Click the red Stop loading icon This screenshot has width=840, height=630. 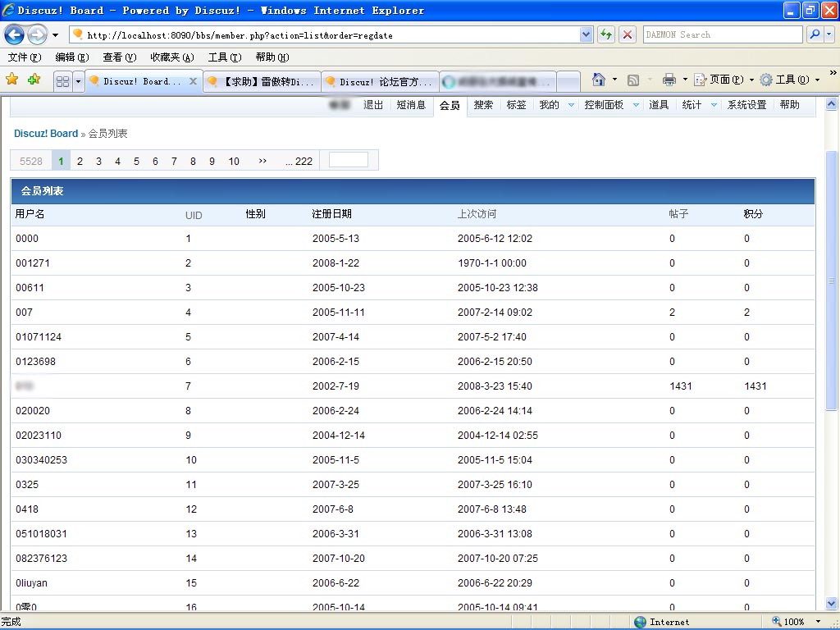(628, 34)
